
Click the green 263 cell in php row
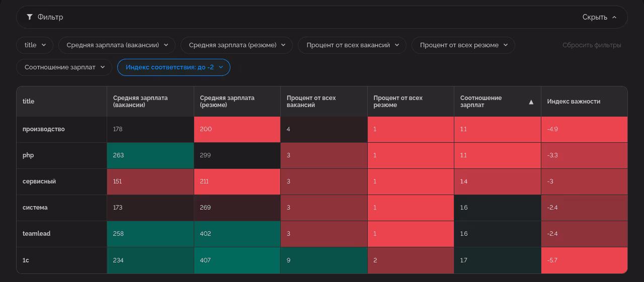click(150, 155)
